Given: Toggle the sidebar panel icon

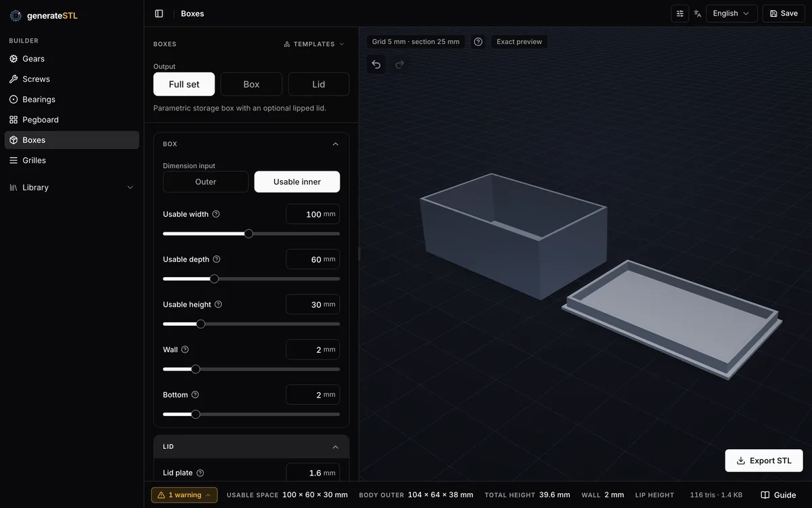Looking at the screenshot, I should click(159, 14).
